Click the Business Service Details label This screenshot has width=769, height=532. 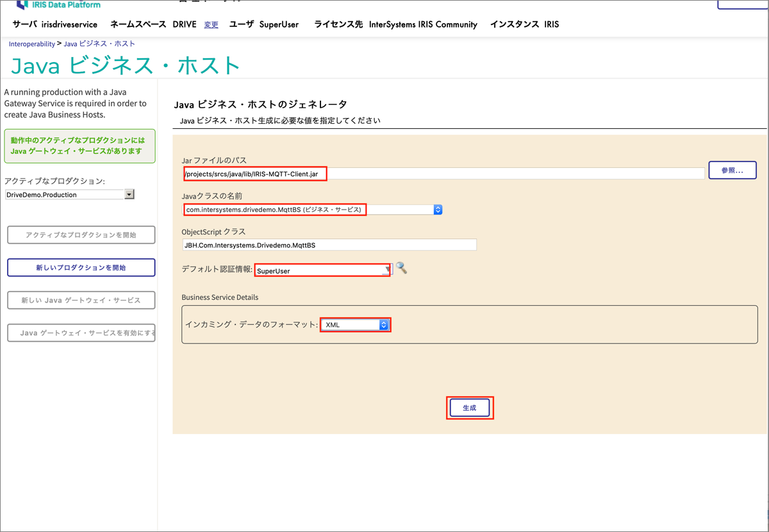click(x=220, y=297)
